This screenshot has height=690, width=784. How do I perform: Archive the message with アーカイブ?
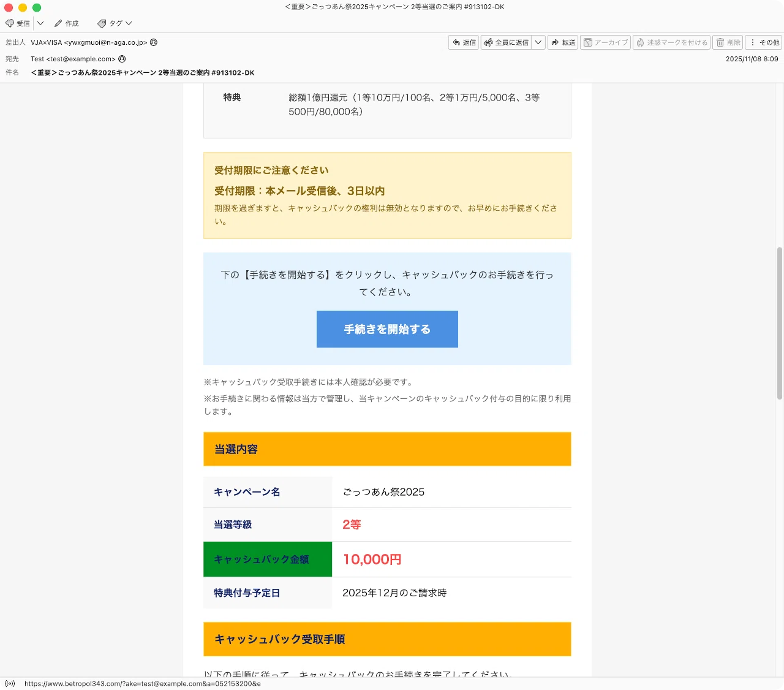click(x=606, y=42)
